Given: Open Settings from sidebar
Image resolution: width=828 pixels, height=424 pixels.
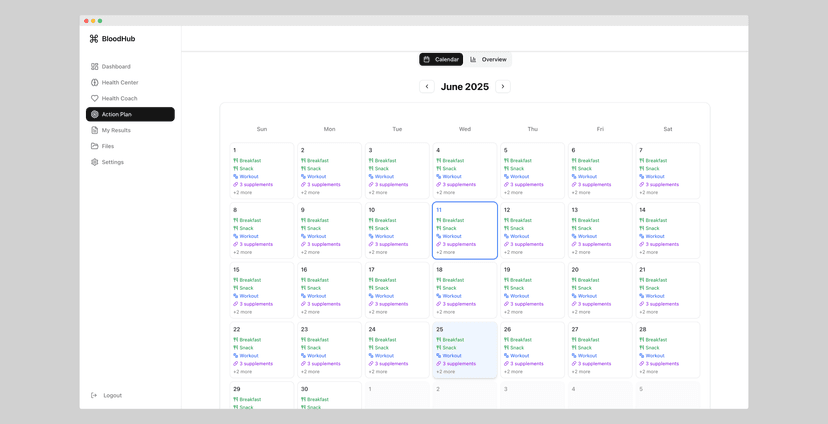Looking at the screenshot, I should [x=130, y=162].
